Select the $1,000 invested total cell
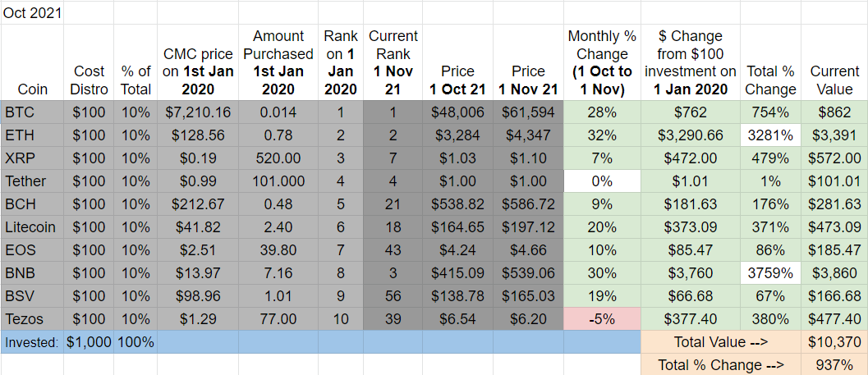The image size is (868, 375). pos(89,342)
